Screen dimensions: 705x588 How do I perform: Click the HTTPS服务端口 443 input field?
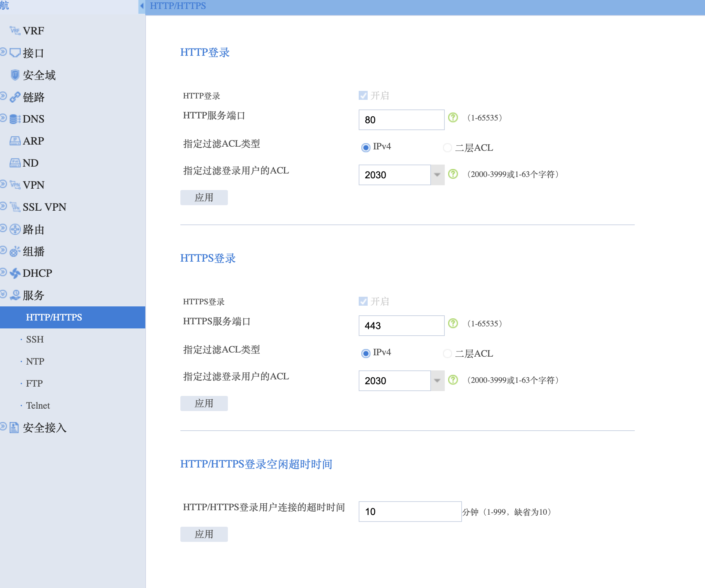(x=401, y=326)
